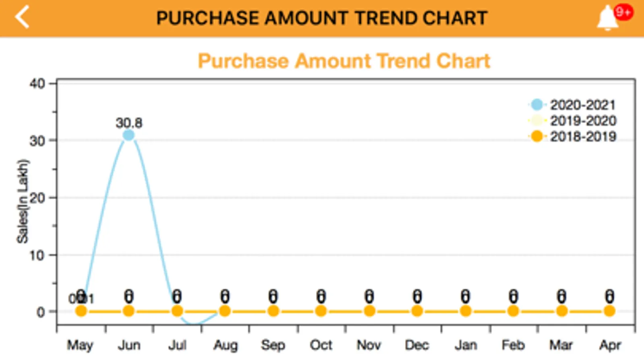
Task: Tap the orange February data point
Action: click(513, 311)
